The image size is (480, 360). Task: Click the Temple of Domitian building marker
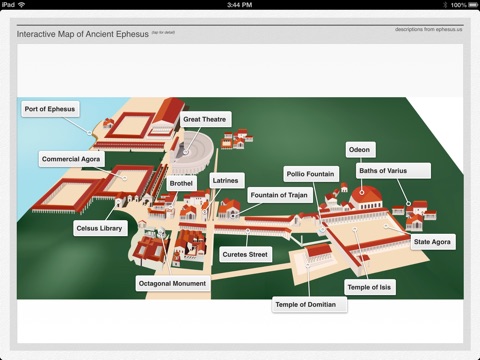(x=308, y=266)
